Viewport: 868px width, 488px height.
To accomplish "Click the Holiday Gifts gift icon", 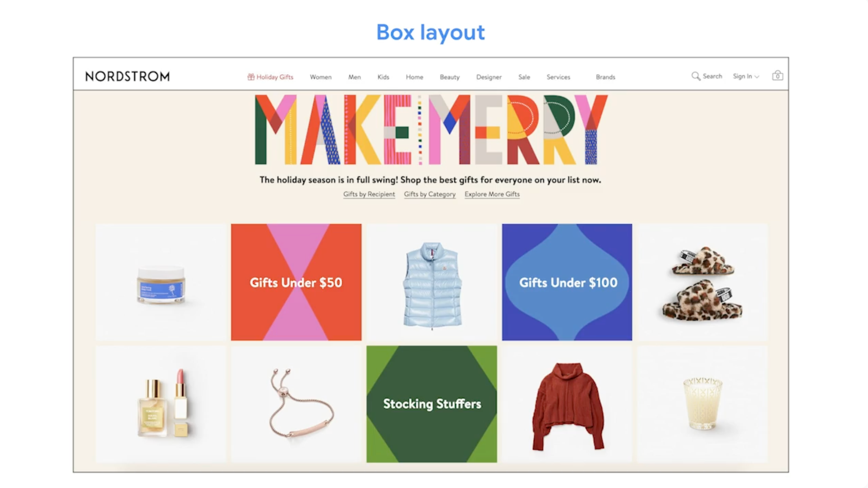I will click(251, 77).
